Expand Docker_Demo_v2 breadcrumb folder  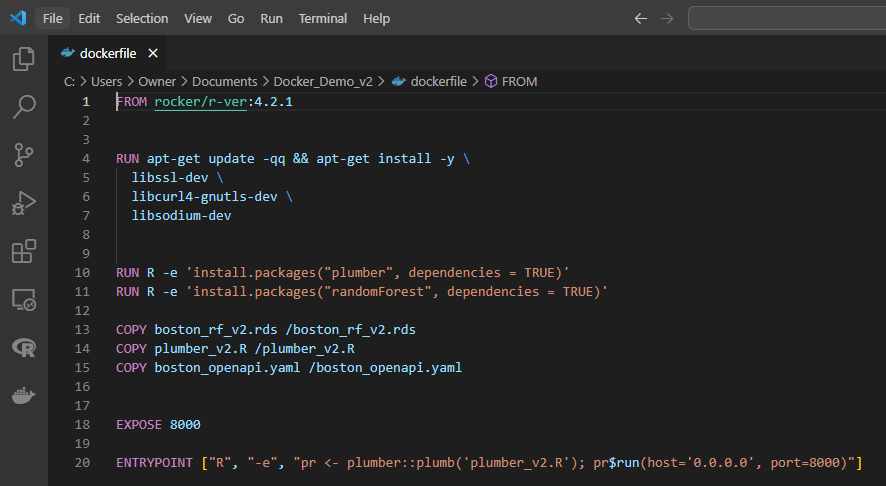point(322,82)
